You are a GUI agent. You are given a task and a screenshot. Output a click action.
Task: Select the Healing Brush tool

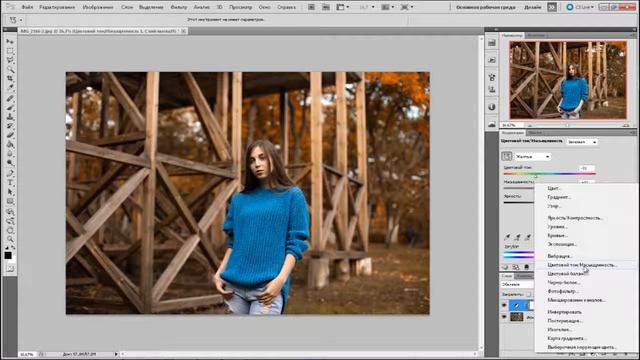pos(10,98)
